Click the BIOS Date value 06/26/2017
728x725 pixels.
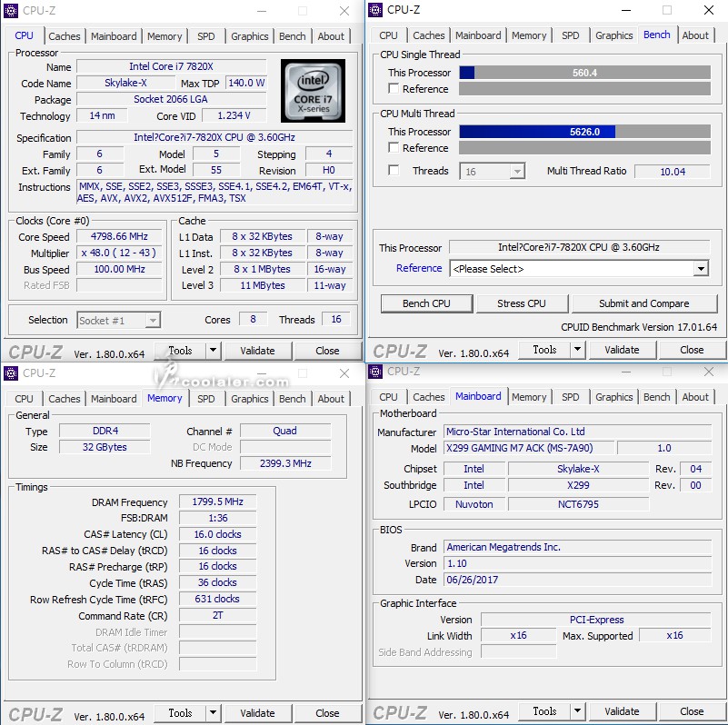point(577,580)
